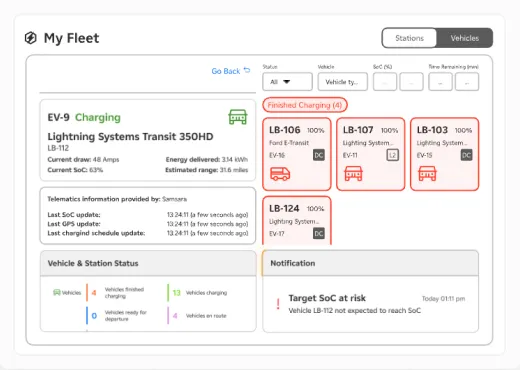Open the LB-103 vehicle card
The height and width of the screenshot is (370, 520).
click(445, 154)
